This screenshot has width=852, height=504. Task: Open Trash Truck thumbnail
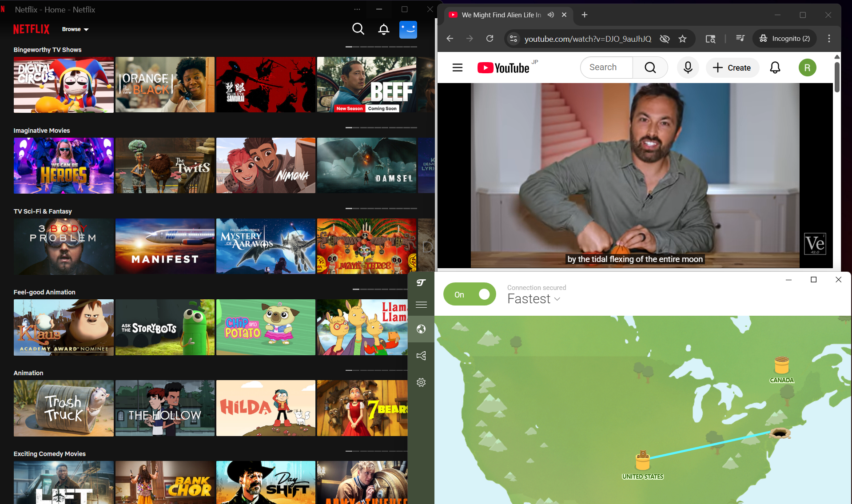tap(64, 408)
